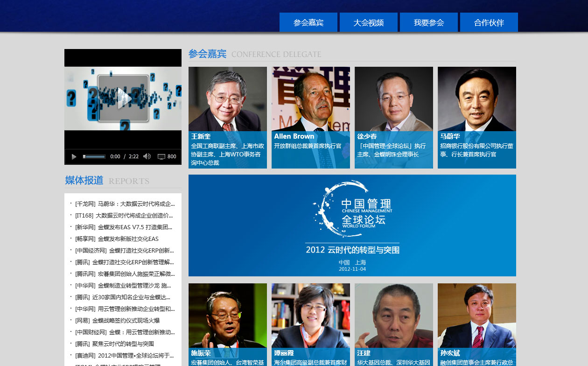Open the [腾讯网] 宏碁集团创始人施振荣 link
The image size is (588, 366).
coord(125,274)
